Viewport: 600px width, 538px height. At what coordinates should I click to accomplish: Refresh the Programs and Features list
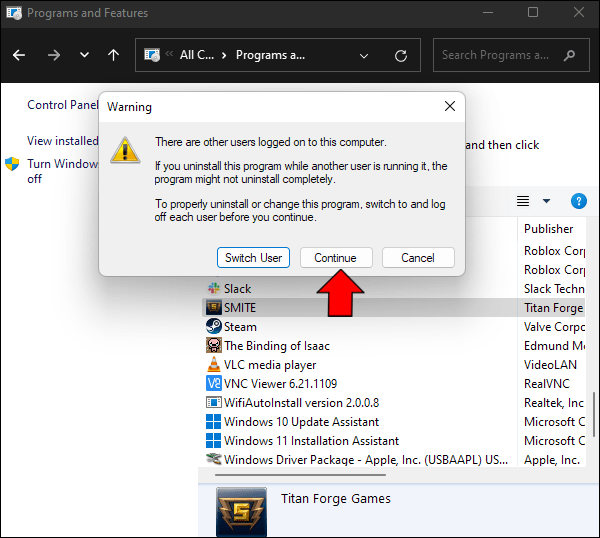[x=401, y=56]
